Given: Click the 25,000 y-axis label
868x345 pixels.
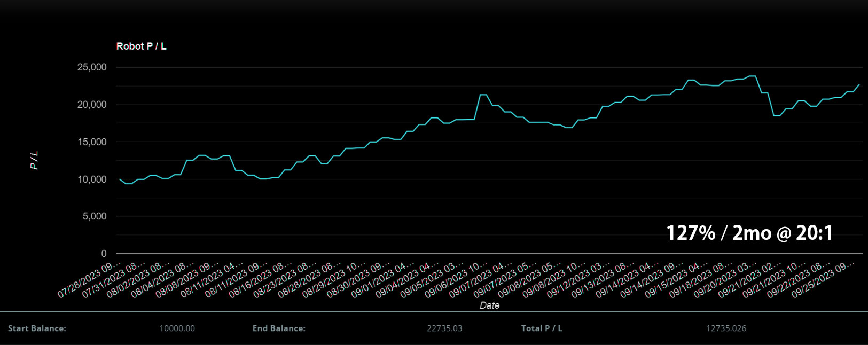Looking at the screenshot, I should [x=92, y=67].
